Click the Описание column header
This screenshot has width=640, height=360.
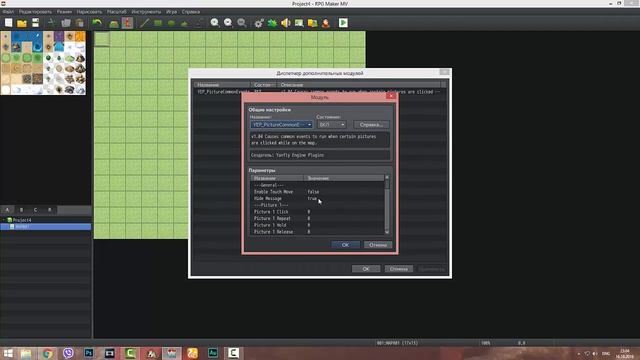click(x=359, y=85)
